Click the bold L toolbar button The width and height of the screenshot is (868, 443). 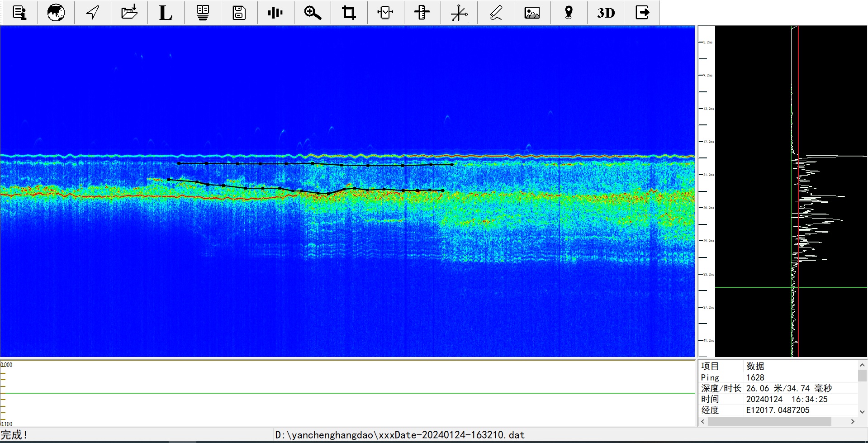pyautogui.click(x=166, y=13)
